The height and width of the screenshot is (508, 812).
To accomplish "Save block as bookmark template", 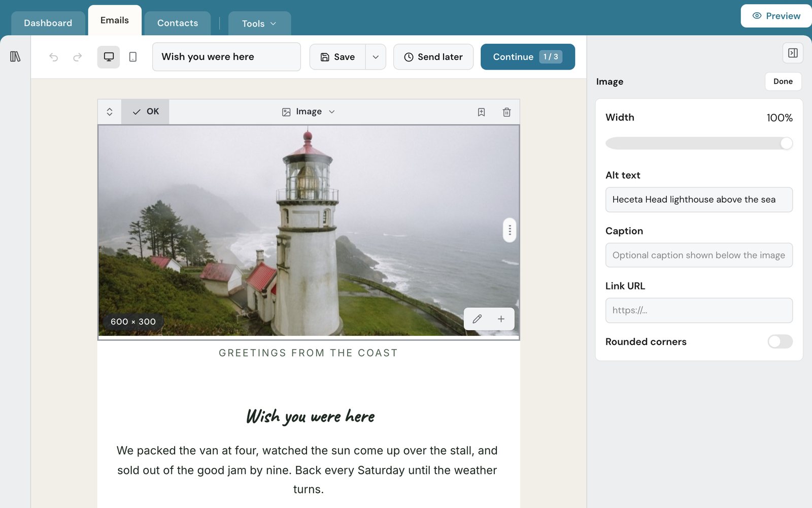I will [481, 112].
